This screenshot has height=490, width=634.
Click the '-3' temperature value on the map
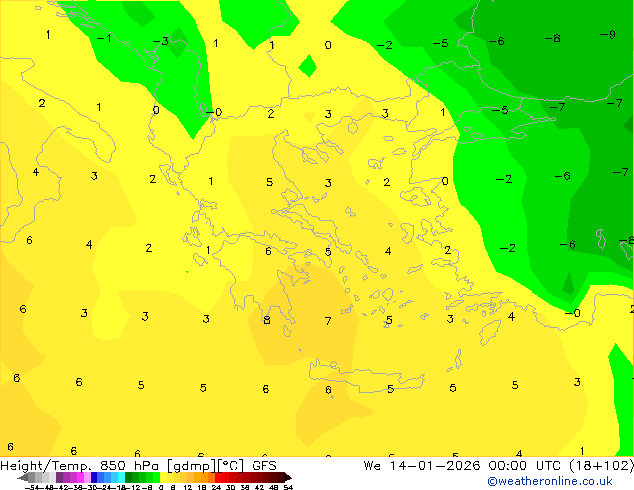pyautogui.click(x=161, y=41)
